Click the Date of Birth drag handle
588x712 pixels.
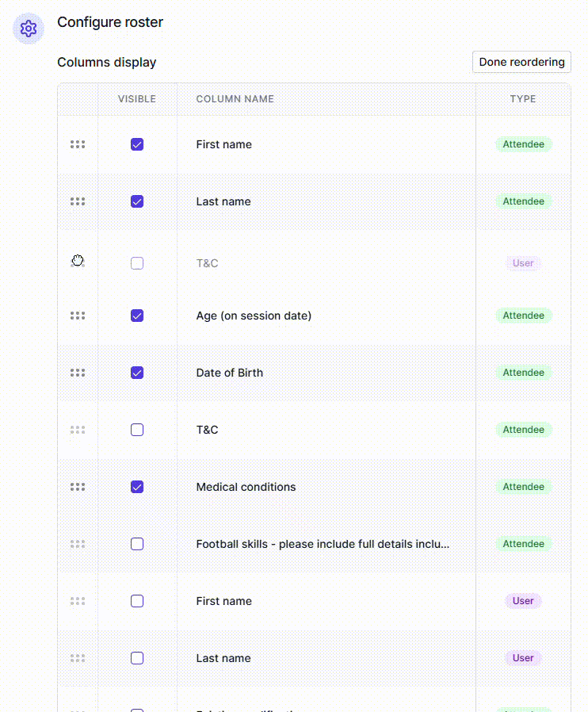tap(78, 373)
